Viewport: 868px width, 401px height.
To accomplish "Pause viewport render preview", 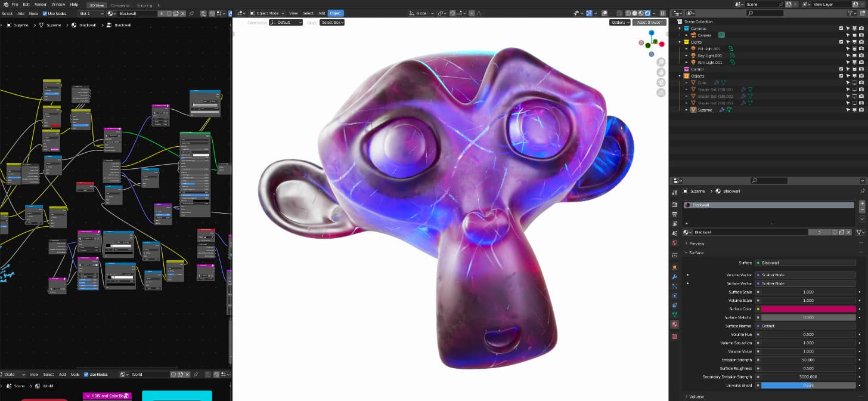I will tap(662, 13).
